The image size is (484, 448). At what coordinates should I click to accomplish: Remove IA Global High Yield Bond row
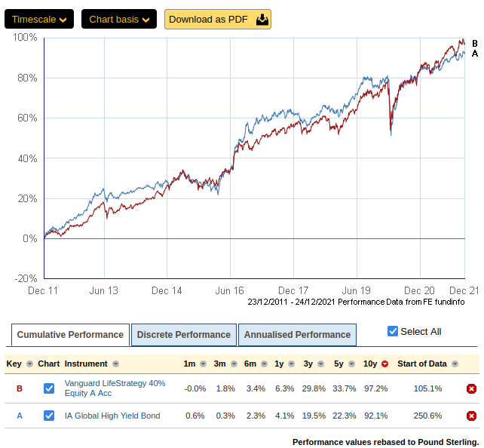[x=471, y=416]
